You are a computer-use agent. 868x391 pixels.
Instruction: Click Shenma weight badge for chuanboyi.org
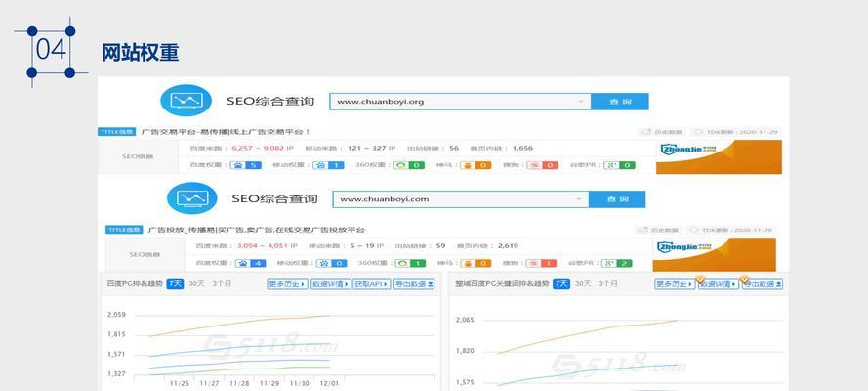475,165
